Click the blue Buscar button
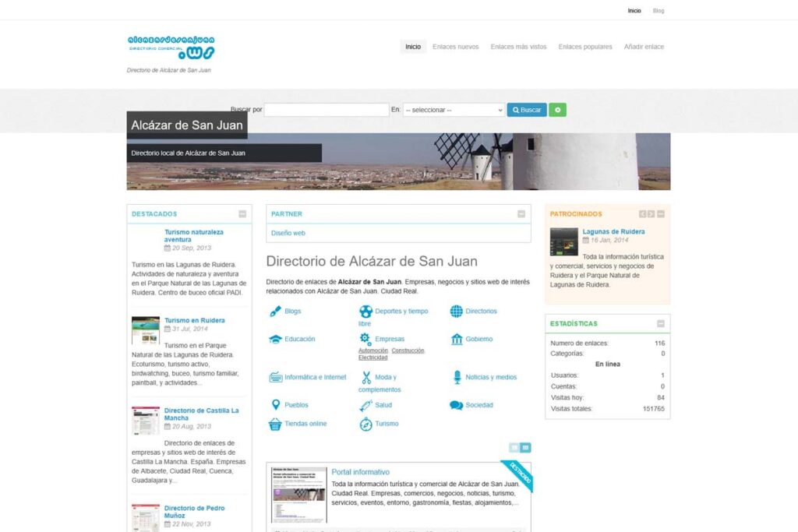 point(527,110)
